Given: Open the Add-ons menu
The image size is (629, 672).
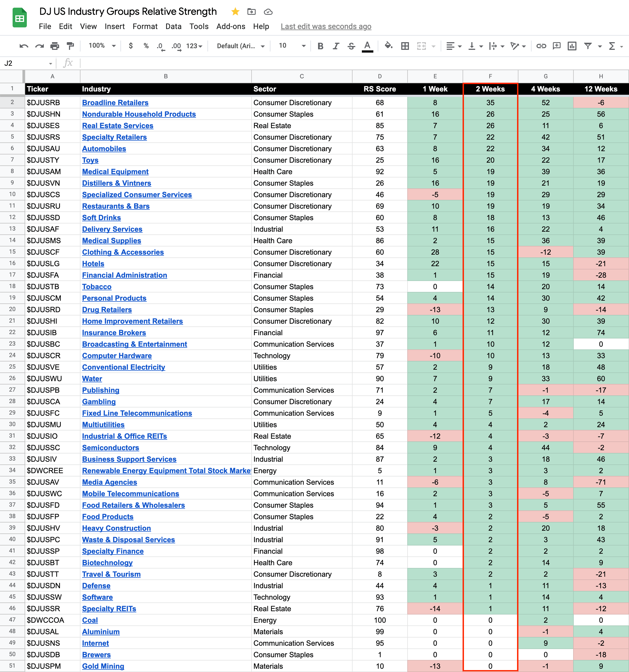Looking at the screenshot, I should pos(231,26).
